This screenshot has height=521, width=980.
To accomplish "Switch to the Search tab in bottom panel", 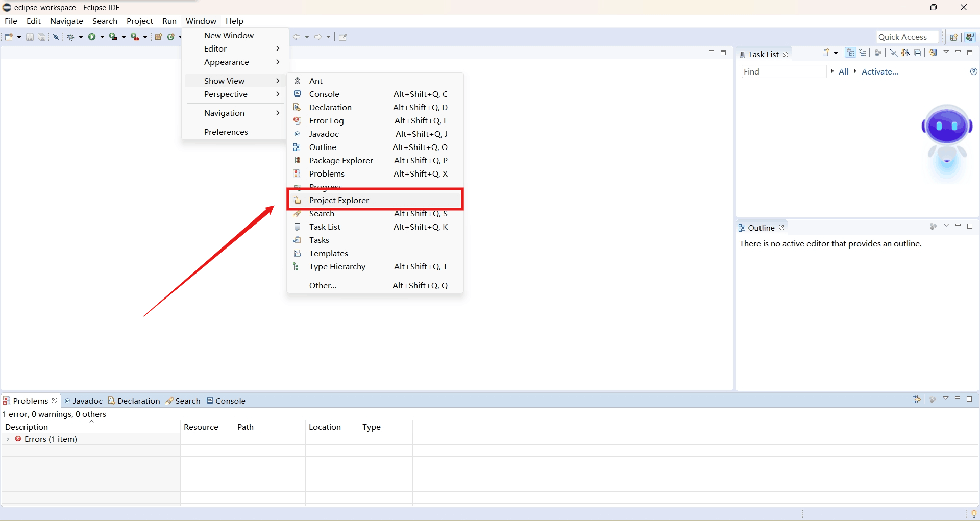I will (x=183, y=401).
